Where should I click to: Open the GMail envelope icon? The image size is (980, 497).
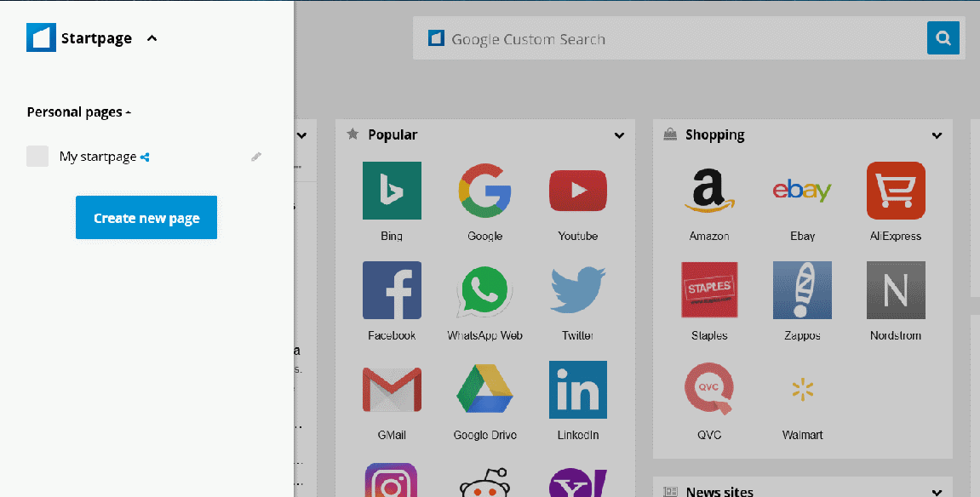coord(392,390)
